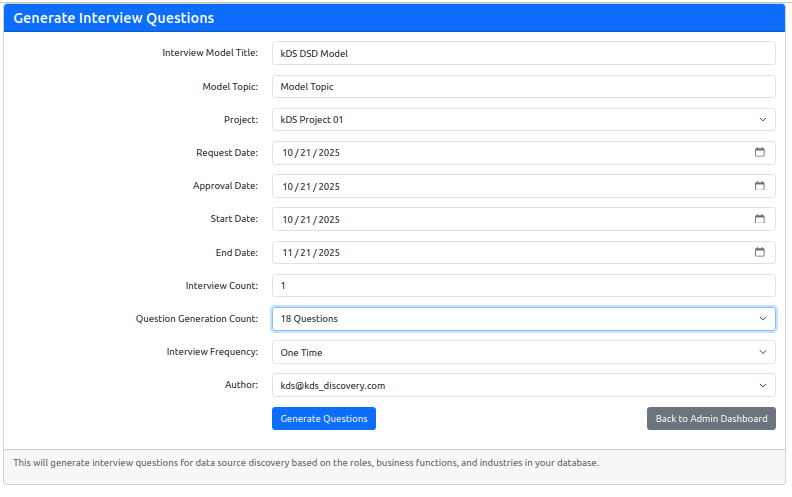This screenshot has height=497, width=792.
Task: Open the Author dropdown
Action: tap(523, 385)
